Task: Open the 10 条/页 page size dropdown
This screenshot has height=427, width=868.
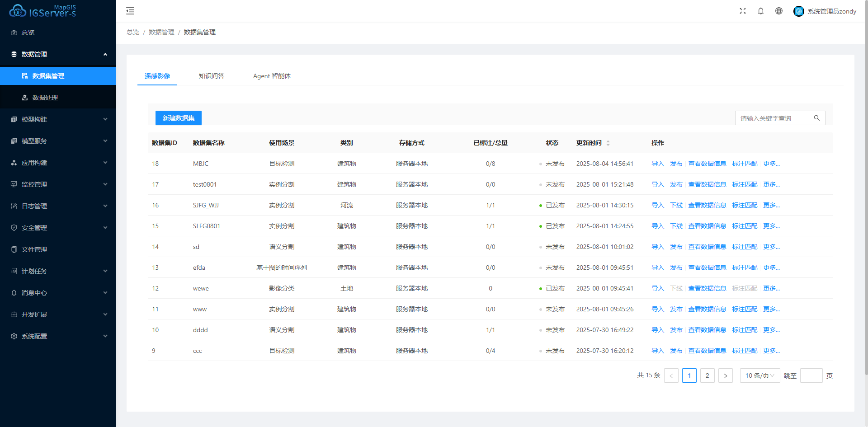Action: point(759,375)
